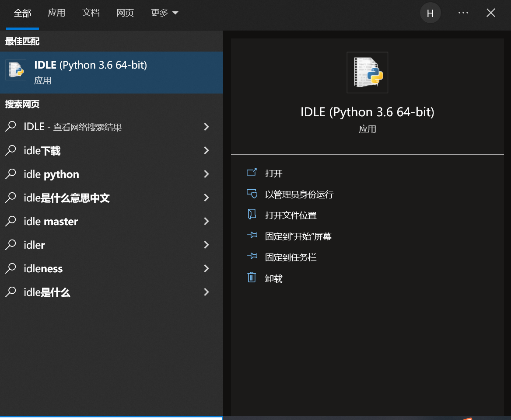Viewport: 511px width, 420px height.
Task: Click the IDLE app icon in best match row
Action: click(16, 70)
